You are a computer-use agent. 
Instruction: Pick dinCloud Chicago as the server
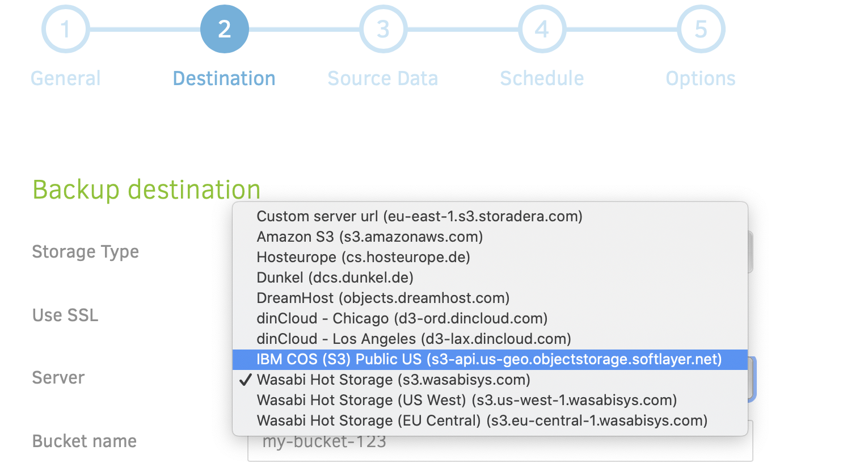pyautogui.click(x=402, y=318)
